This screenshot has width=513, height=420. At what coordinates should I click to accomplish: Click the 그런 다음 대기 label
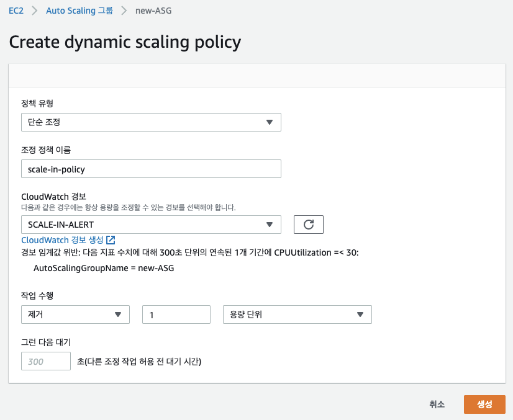tap(46, 342)
